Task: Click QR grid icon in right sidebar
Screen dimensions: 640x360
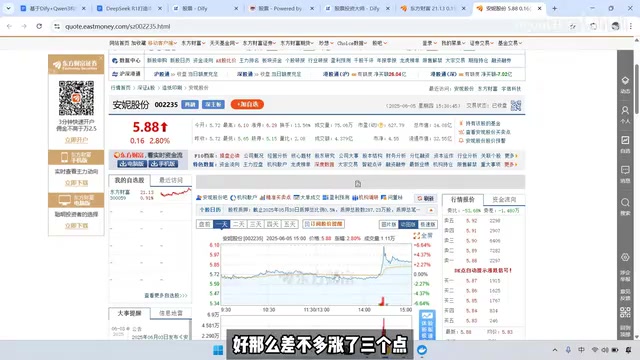Action: pyautogui.click(x=625, y=312)
